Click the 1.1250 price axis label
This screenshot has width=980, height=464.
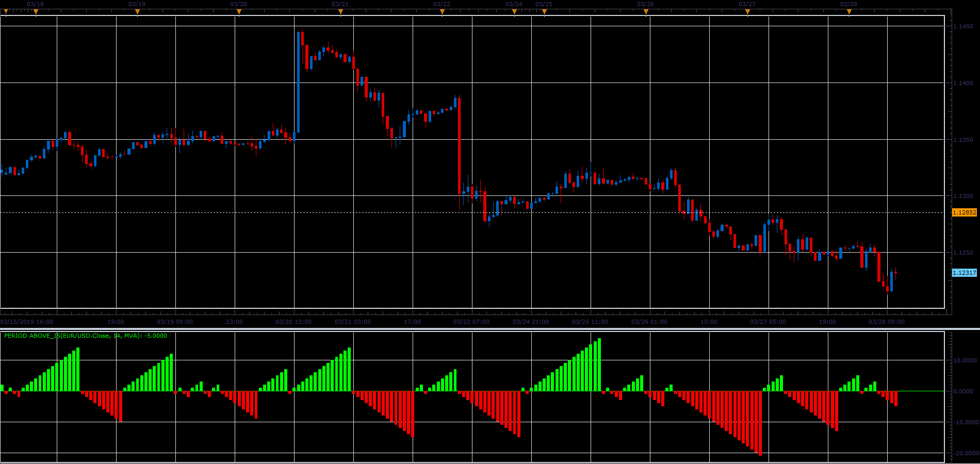[x=963, y=253]
